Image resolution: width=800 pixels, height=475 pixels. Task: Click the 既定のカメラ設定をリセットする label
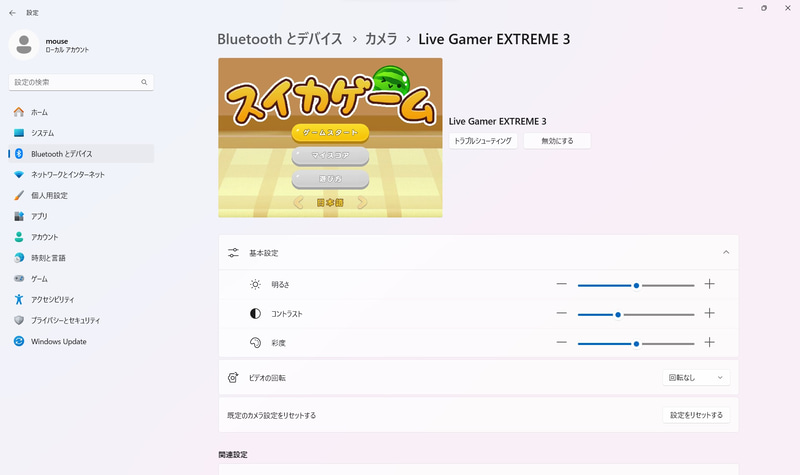(x=271, y=415)
